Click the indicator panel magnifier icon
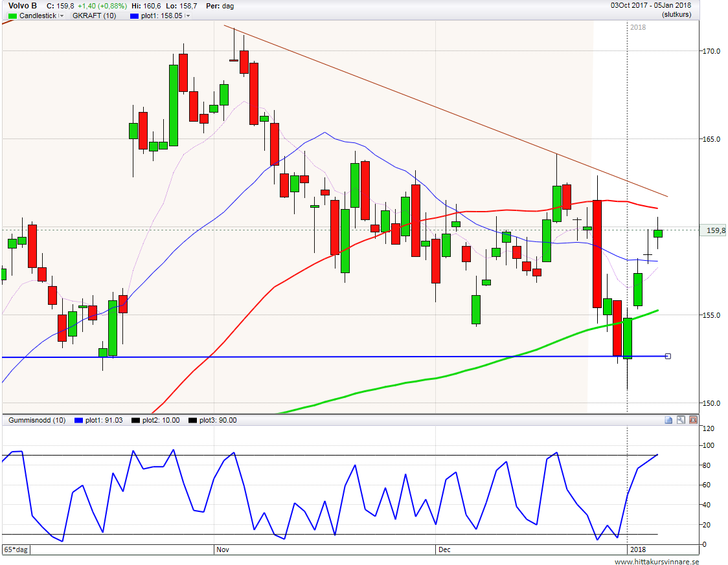 [x=681, y=420]
